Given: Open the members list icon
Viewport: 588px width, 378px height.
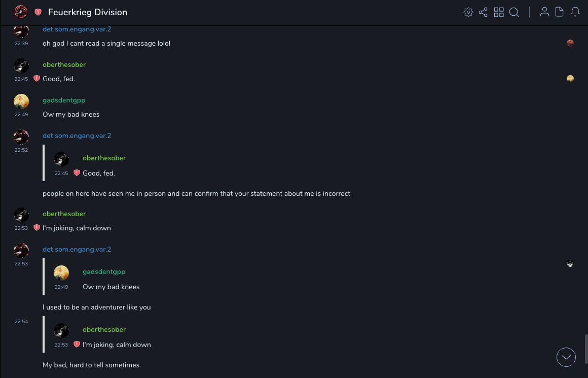Looking at the screenshot, I should click(x=544, y=12).
